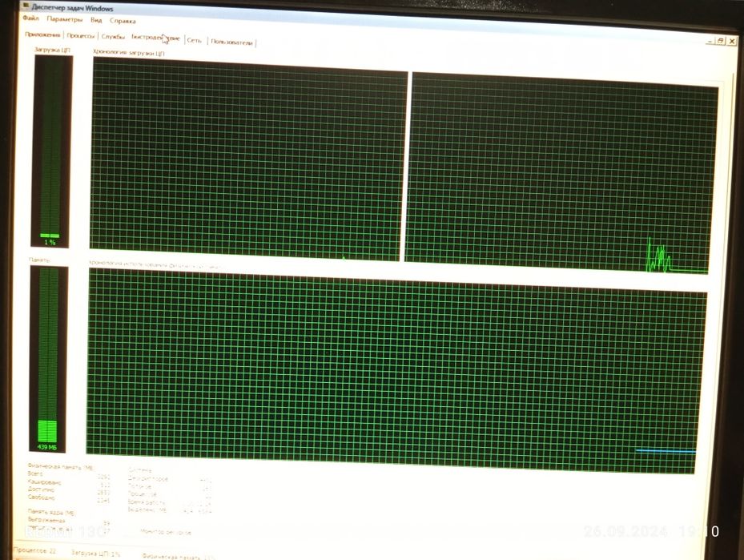Open the Вид menu
744x560 pixels.
[96, 20]
